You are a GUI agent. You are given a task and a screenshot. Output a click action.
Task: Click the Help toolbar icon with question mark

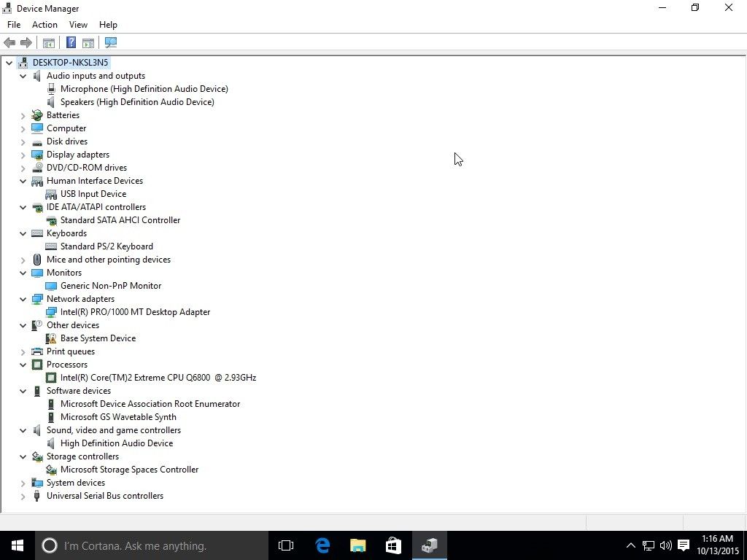pos(71,43)
